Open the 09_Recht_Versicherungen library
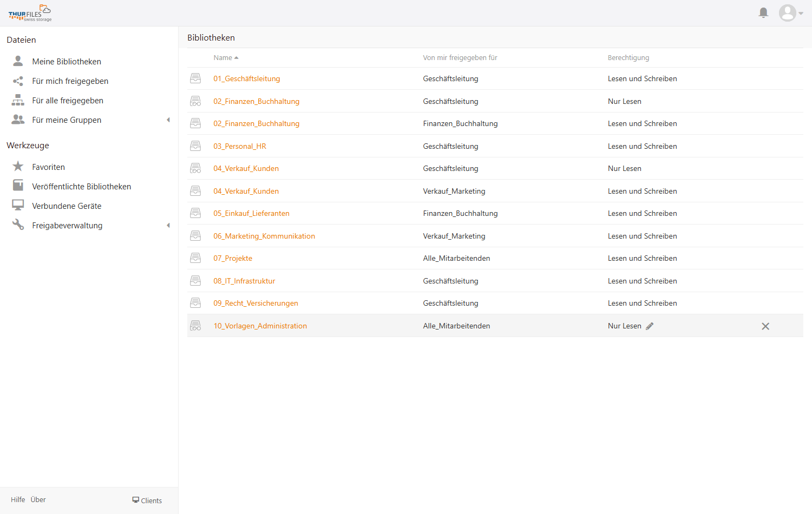812x514 pixels. click(x=256, y=303)
